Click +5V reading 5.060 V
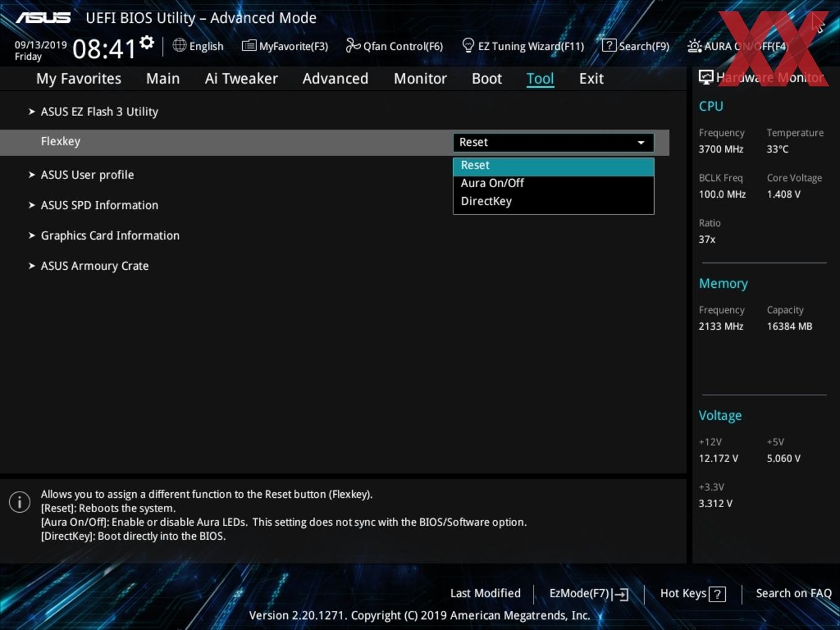Image resolution: width=840 pixels, height=630 pixels. [x=784, y=459]
